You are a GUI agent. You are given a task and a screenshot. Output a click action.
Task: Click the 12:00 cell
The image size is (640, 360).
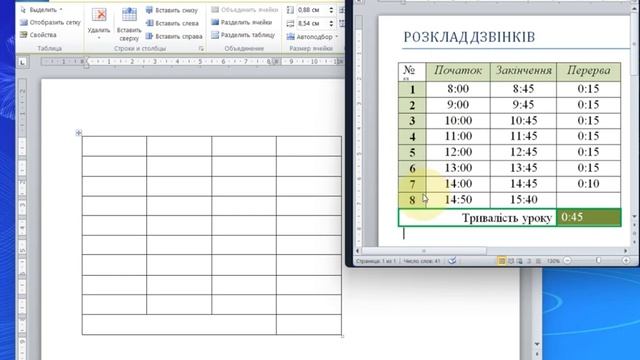[x=458, y=152]
